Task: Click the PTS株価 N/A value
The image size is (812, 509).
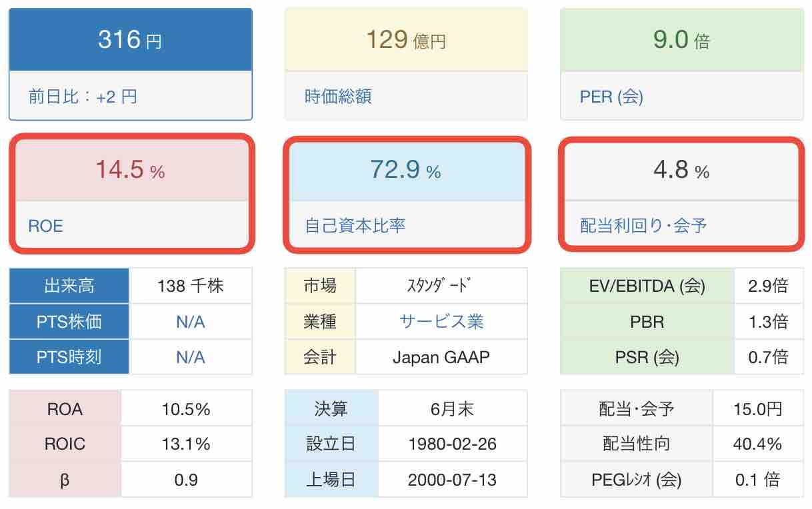Action: click(191, 322)
